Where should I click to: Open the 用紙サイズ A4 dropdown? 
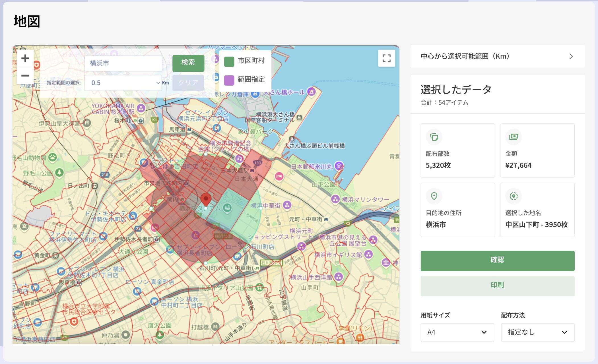point(457,332)
